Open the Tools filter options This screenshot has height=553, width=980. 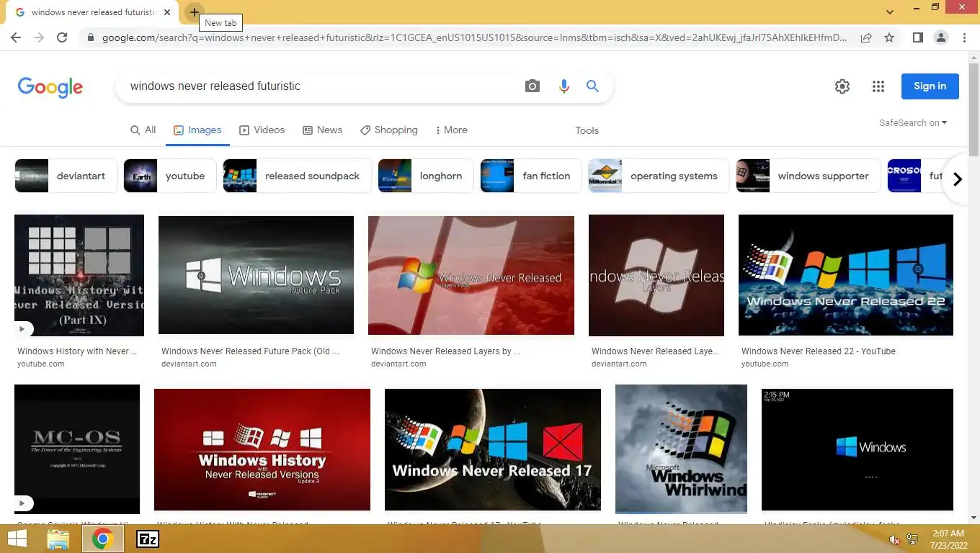point(587,130)
